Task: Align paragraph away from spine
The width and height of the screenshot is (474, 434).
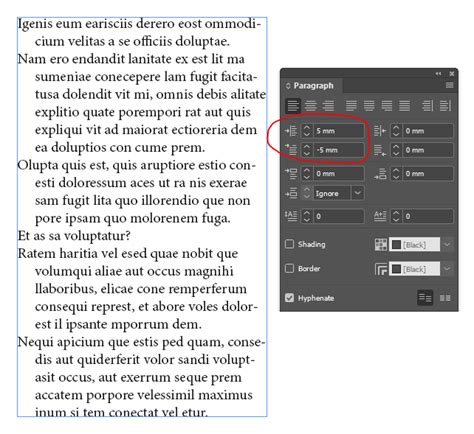Action: 445,106
